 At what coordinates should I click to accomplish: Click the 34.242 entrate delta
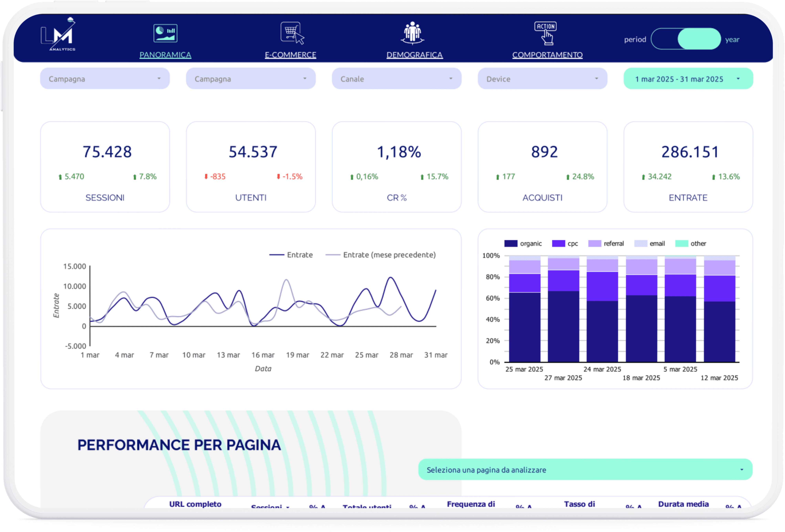click(x=656, y=177)
